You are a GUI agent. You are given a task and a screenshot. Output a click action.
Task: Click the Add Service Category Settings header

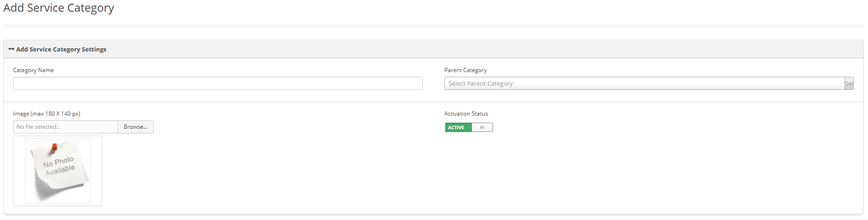(x=61, y=49)
